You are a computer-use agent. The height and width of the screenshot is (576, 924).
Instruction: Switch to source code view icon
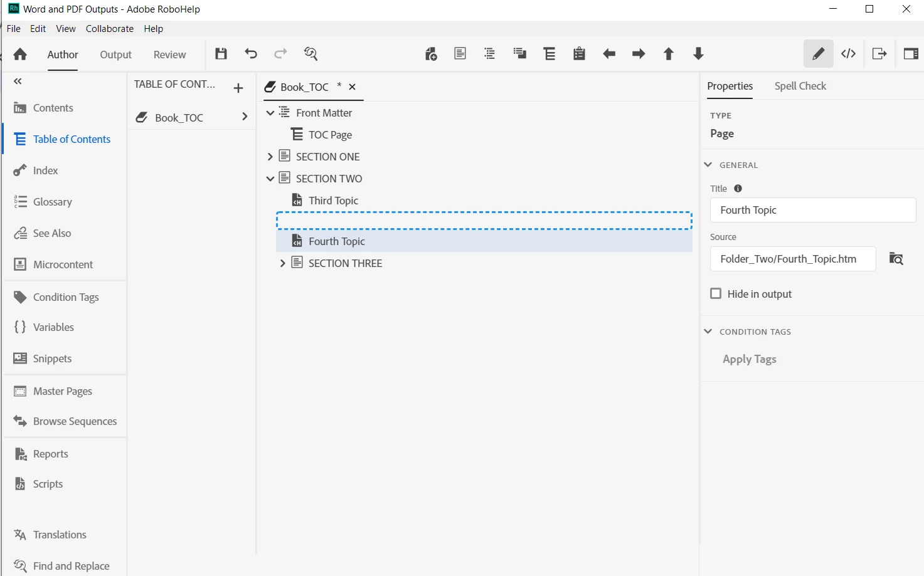pyautogui.click(x=849, y=54)
